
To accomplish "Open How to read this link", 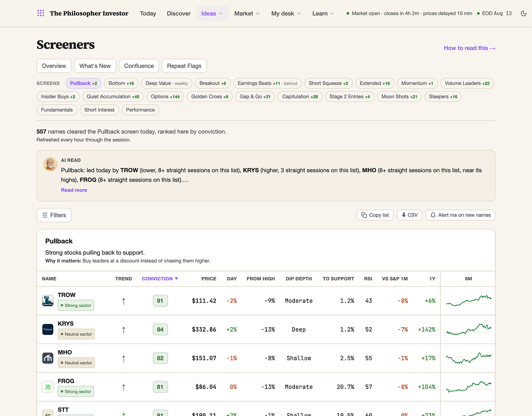I will point(470,48).
